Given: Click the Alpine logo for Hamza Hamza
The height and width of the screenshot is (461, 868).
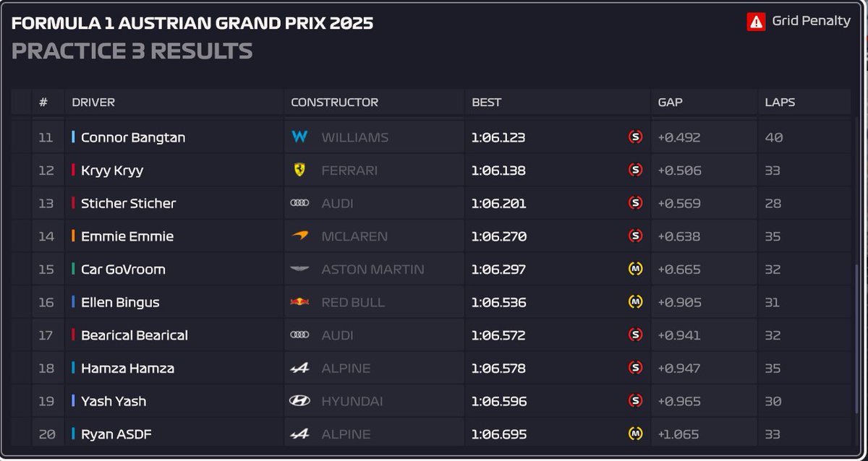Looking at the screenshot, I should (299, 369).
